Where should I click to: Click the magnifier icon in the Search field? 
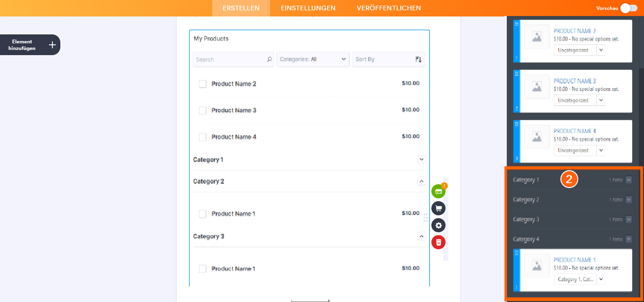pyautogui.click(x=270, y=59)
